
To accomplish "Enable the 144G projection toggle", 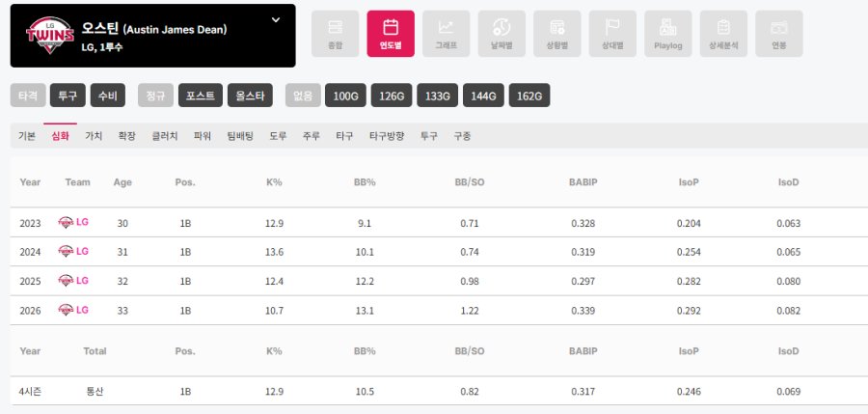I will [483, 96].
